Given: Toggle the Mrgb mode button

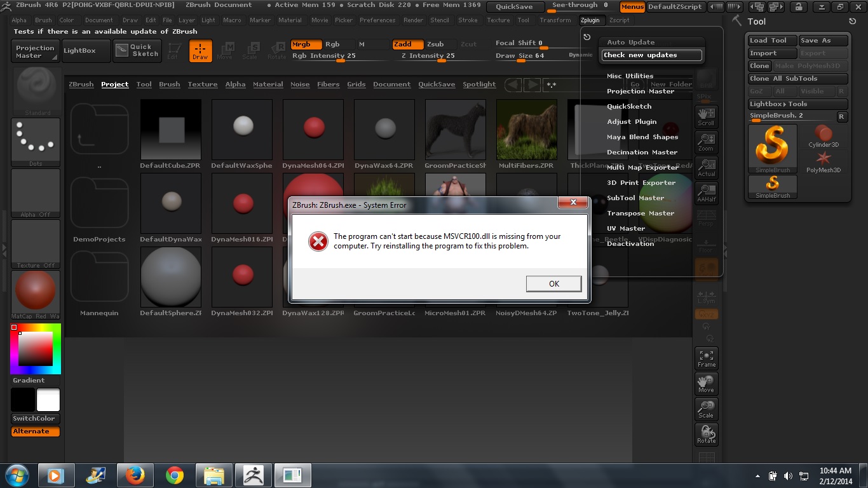Looking at the screenshot, I should [306, 44].
